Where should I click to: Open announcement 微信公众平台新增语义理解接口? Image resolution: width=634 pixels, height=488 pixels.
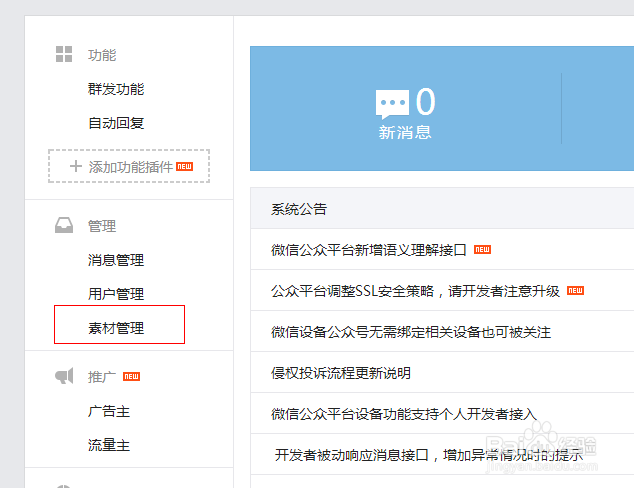(x=368, y=250)
